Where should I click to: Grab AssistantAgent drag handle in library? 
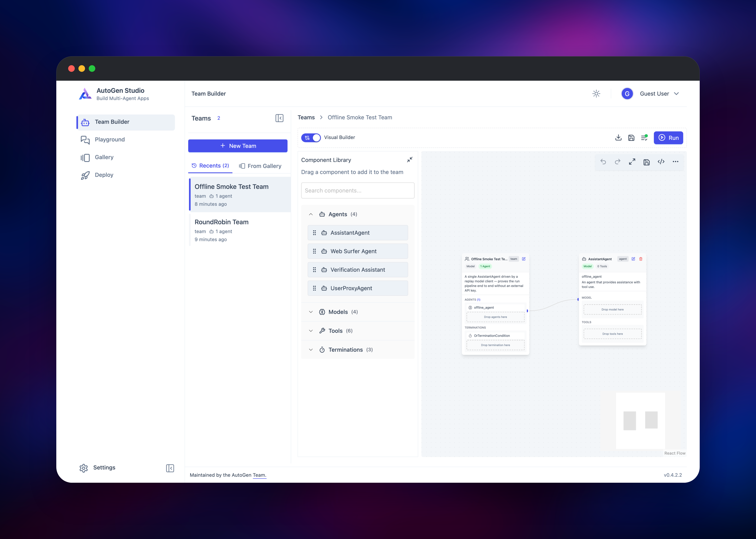pyautogui.click(x=314, y=233)
